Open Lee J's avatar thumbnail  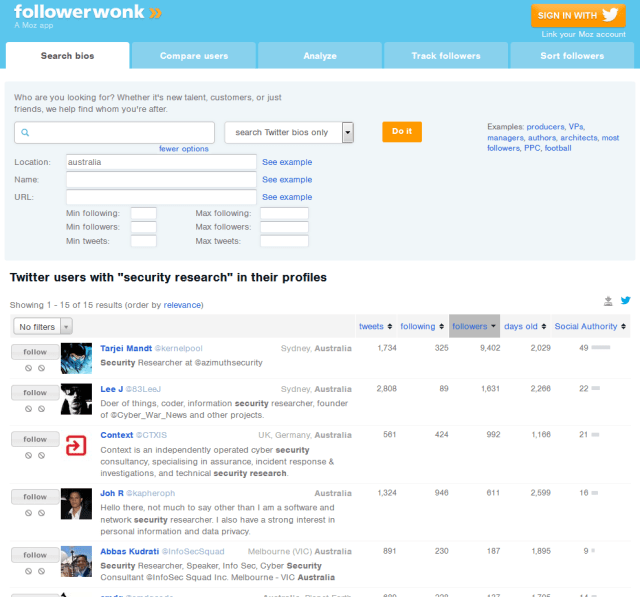76,399
